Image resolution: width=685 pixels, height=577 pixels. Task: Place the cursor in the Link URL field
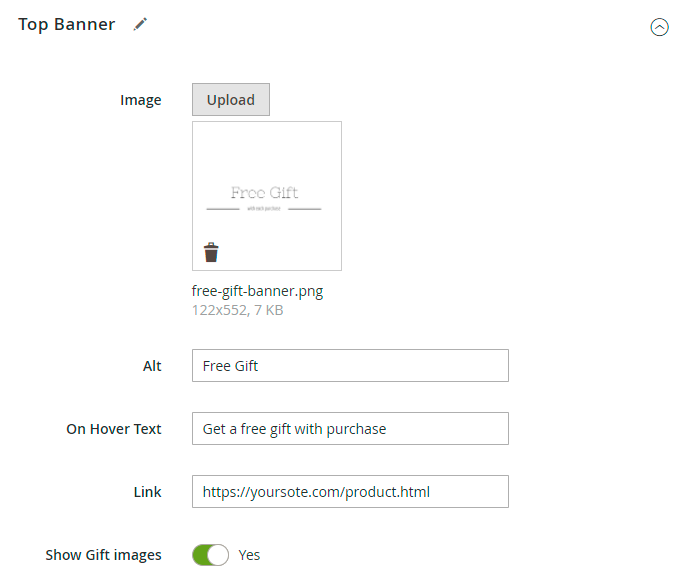(x=350, y=492)
